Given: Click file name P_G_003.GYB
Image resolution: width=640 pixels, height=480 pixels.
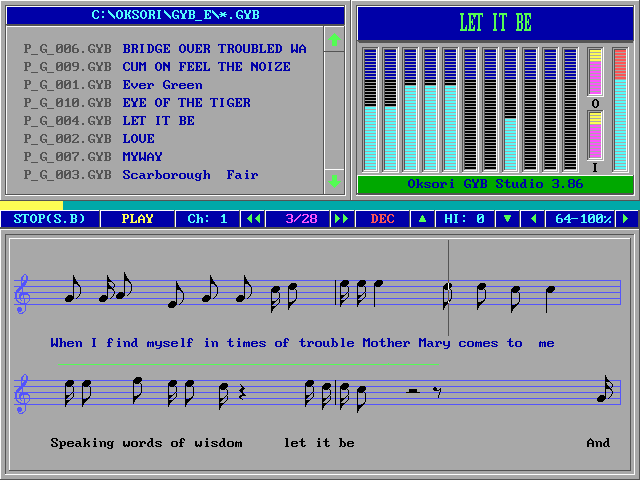Looking at the screenshot, I should [67, 175].
